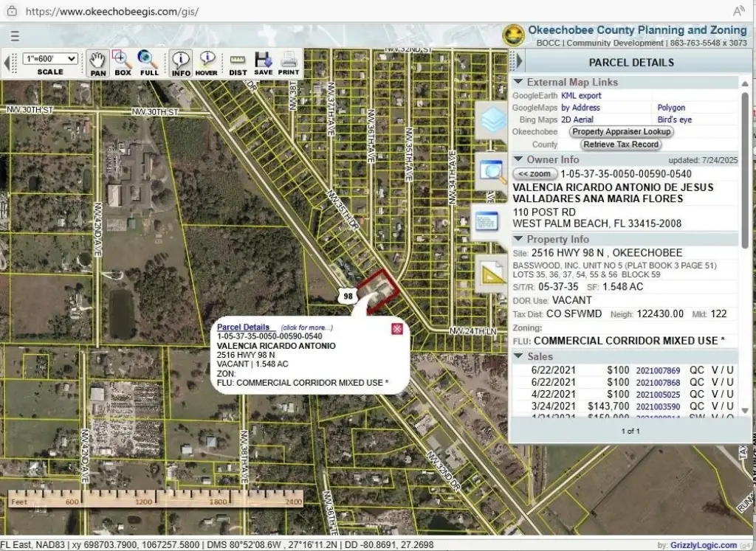
Task: Save the map with Save icon
Action: click(263, 63)
